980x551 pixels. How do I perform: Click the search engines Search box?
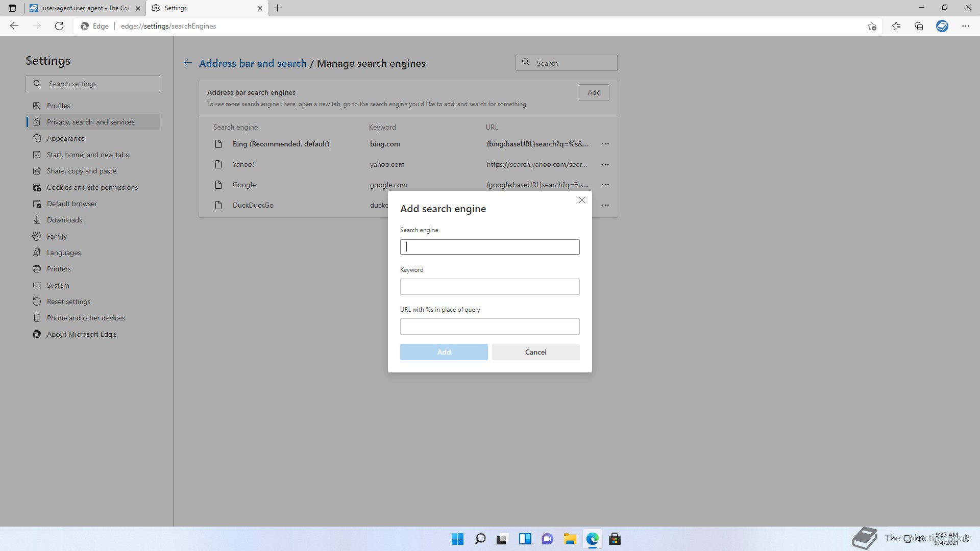click(x=567, y=63)
